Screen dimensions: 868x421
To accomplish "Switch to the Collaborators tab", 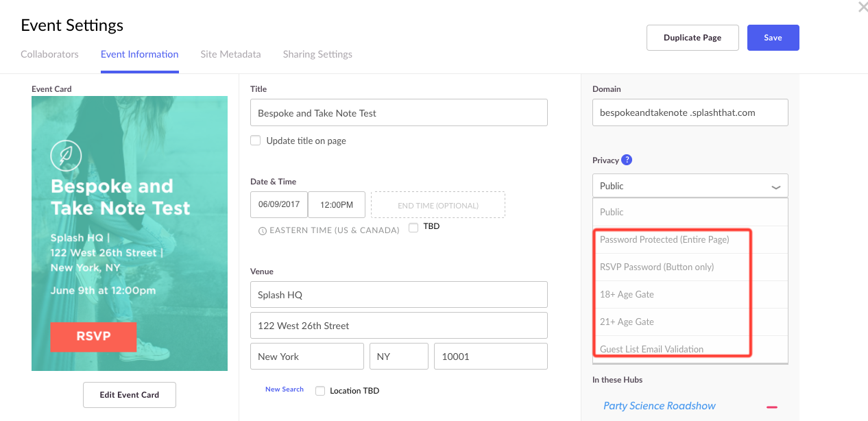I will click(x=49, y=54).
